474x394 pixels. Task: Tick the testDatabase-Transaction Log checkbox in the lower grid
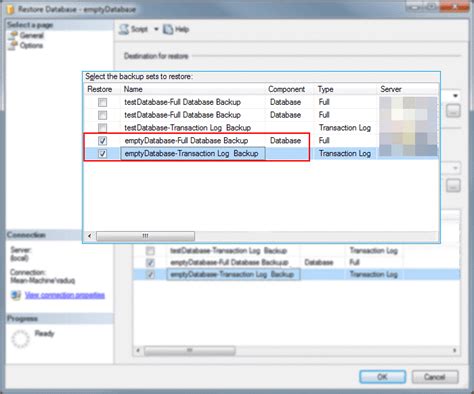[150, 251]
